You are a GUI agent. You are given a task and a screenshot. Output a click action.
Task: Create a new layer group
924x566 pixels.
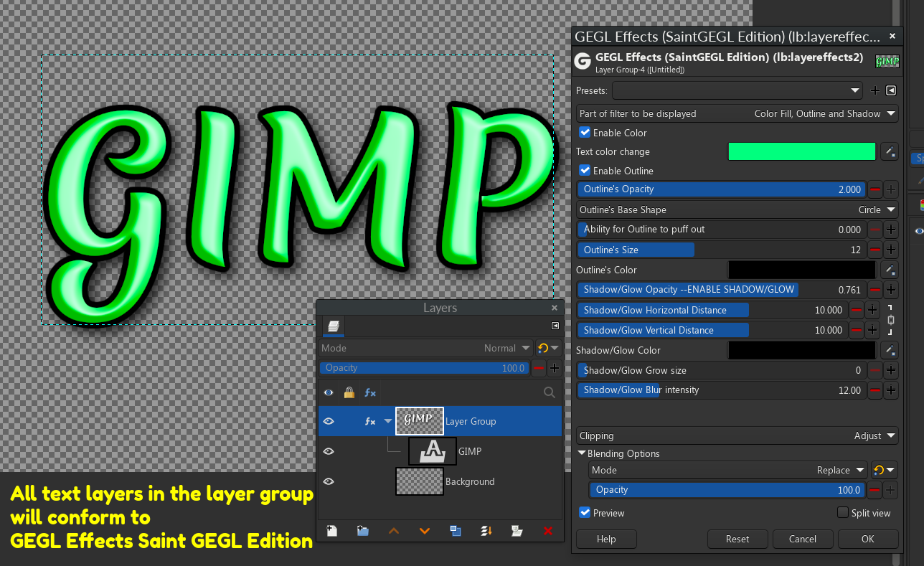pyautogui.click(x=362, y=531)
